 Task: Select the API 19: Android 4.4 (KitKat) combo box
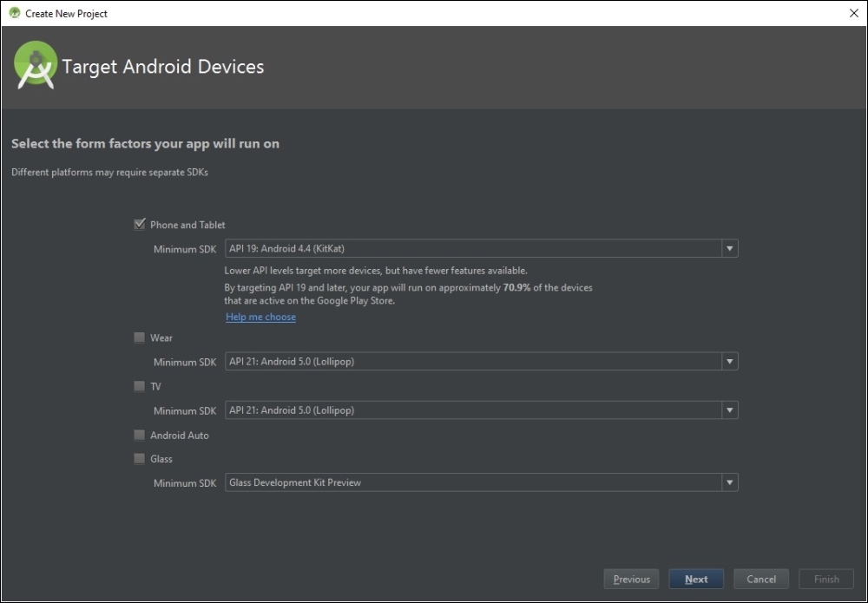point(481,248)
